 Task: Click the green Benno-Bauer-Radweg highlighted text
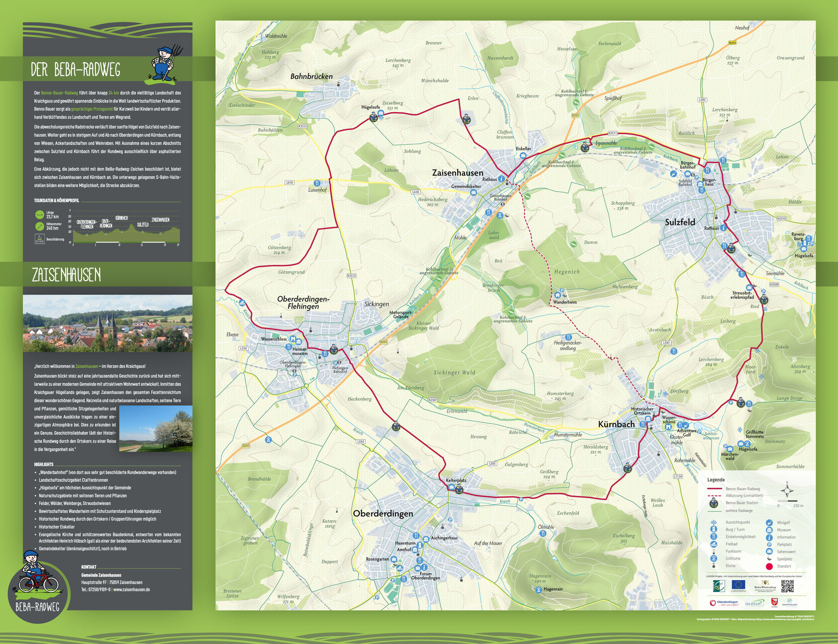(x=59, y=93)
